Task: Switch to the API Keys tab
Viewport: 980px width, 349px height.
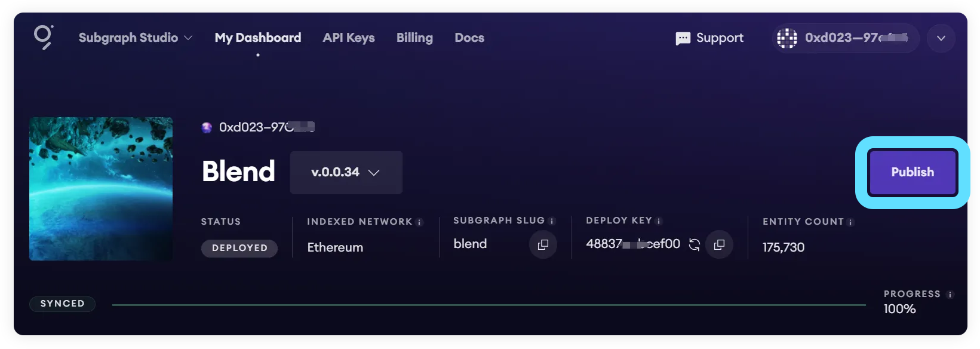Action: pyautogui.click(x=348, y=37)
